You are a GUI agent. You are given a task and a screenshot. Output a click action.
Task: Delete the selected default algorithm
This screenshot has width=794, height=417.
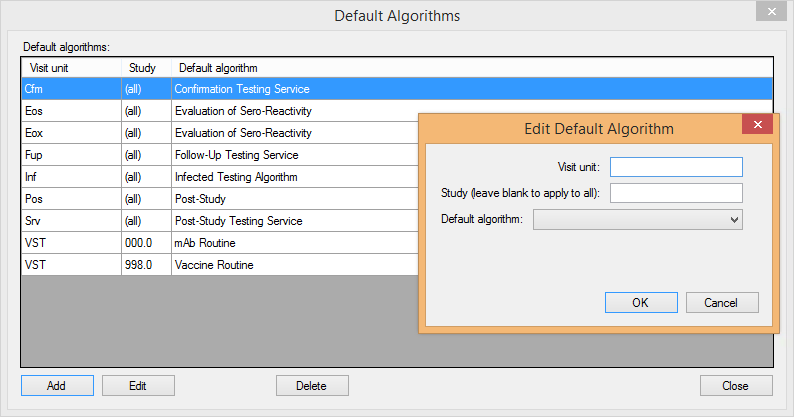pyautogui.click(x=312, y=386)
